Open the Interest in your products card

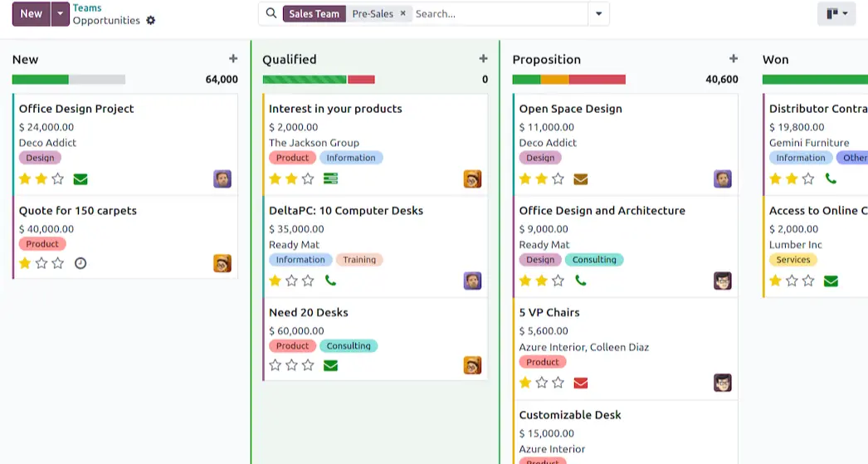click(335, 109)
